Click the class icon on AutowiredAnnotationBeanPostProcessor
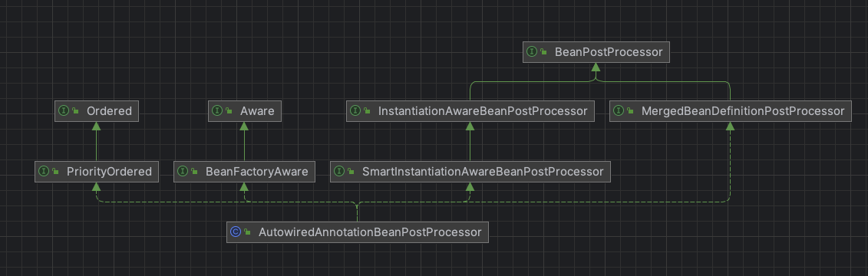Image resolution: width=868 pixels, height=276 pixels. tap(236, 232)
